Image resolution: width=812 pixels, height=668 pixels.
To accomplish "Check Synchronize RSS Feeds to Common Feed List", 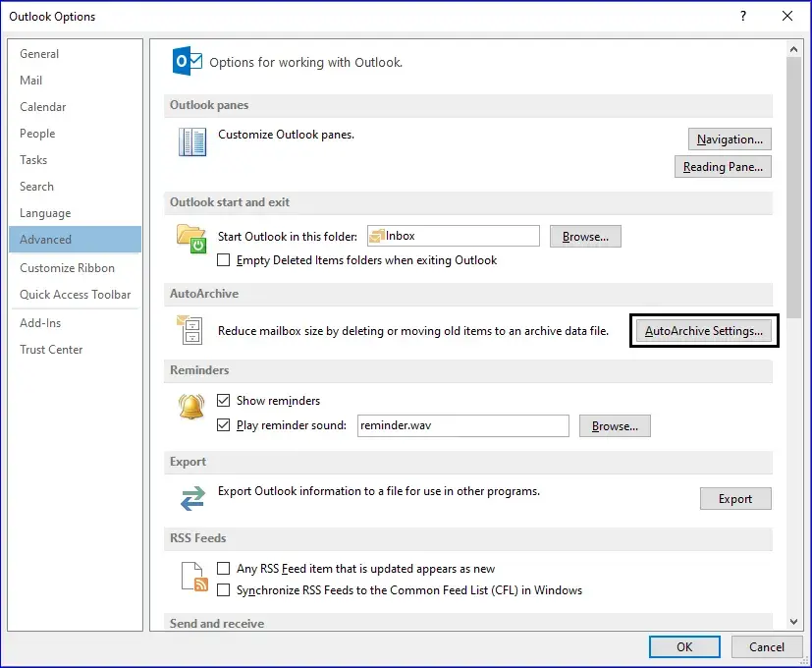I will tap(224, 590).
